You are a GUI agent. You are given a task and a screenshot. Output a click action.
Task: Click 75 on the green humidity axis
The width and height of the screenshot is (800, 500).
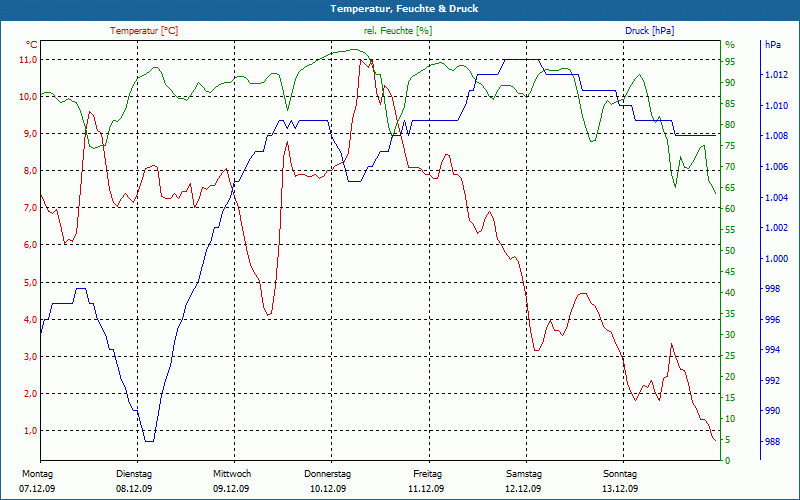(730, 146)
